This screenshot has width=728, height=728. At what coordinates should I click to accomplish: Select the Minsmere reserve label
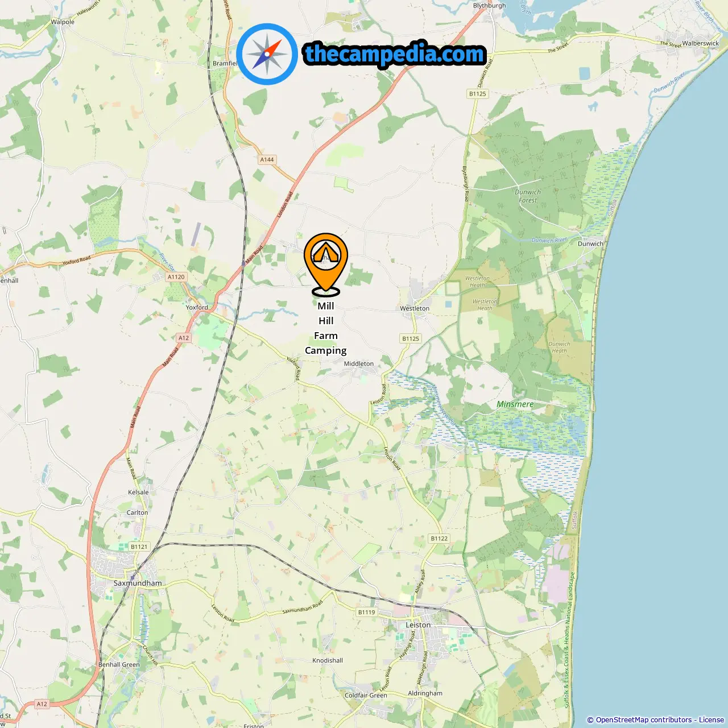pos(515,404)
